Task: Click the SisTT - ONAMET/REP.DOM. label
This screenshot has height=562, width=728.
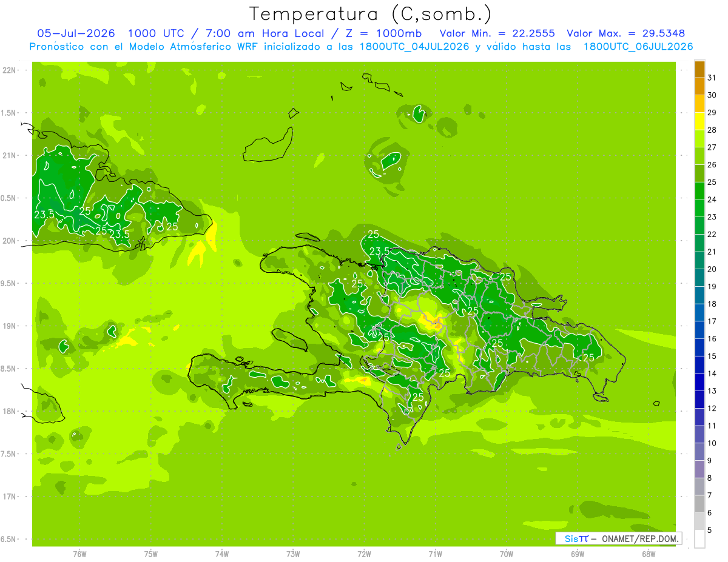Action: coord(619,538)
